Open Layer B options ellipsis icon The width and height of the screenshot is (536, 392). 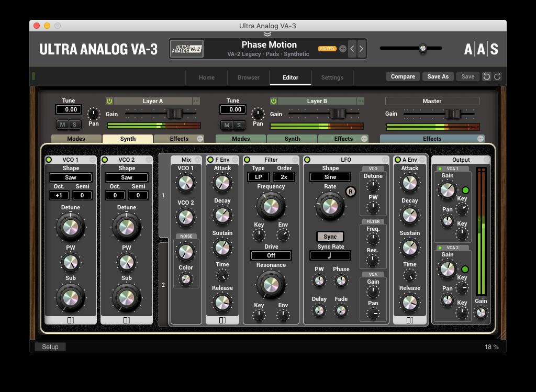[x=361, y=101]
